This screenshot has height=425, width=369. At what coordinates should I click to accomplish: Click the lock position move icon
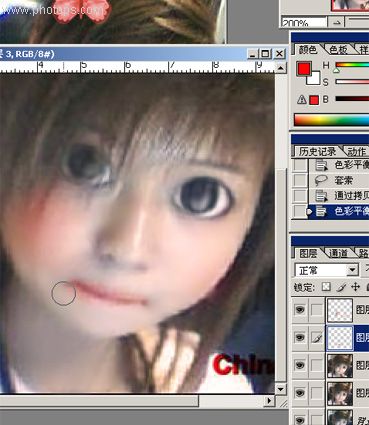tap(356, 287)
